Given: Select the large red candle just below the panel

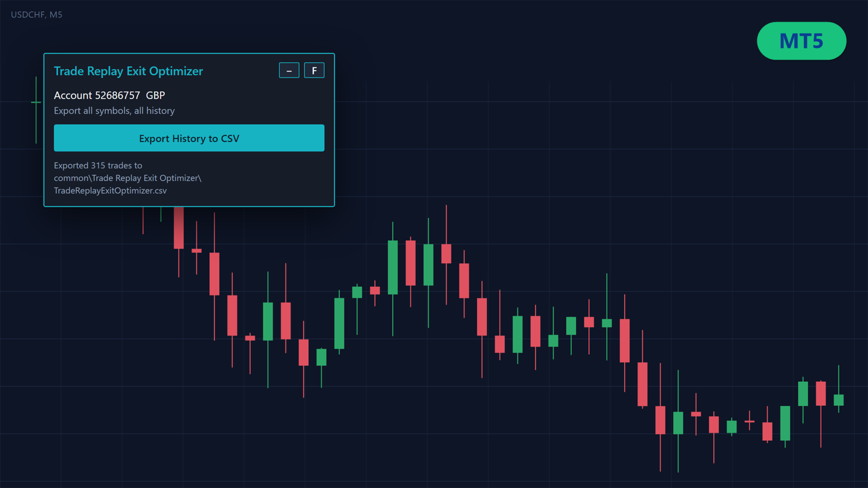Looking at the screenshot, I should (x=179, y=228).
